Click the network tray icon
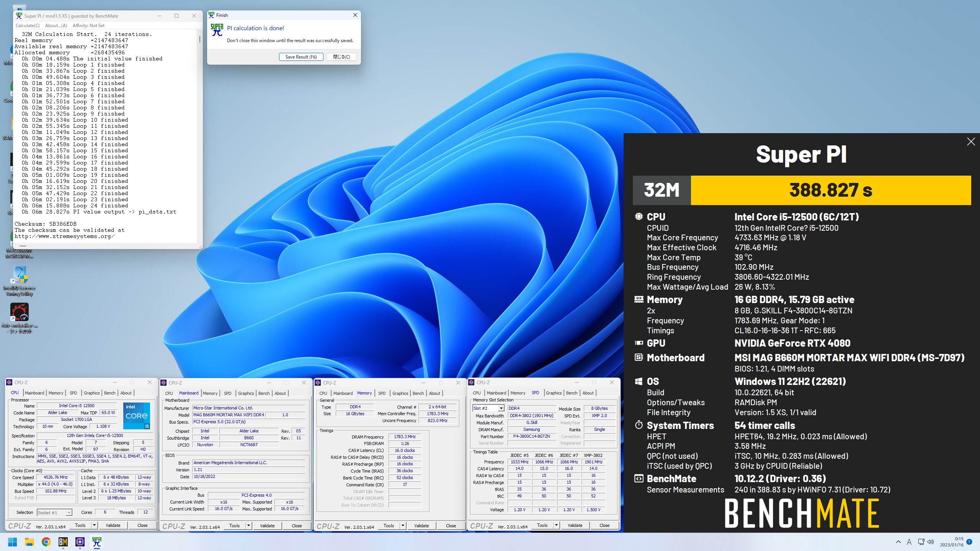The image size is (980, 551). [x=921, y=542]
